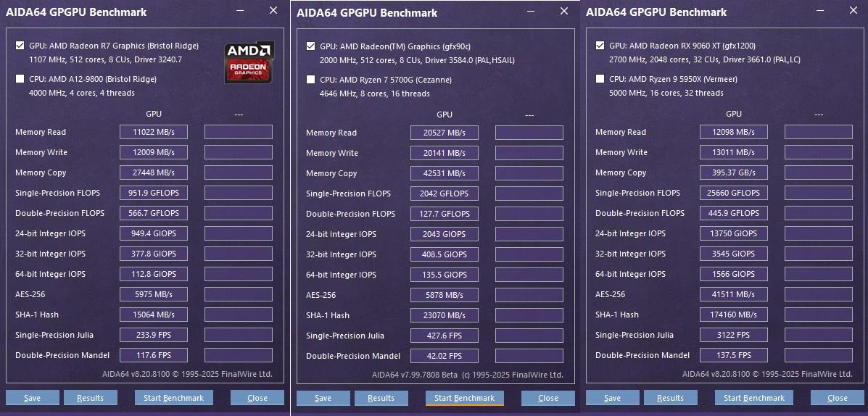The height and width of the screenshot is (416, 868).
Task: Select the 408.5 GIOPS 32-bit integer value
Action: tap(445, 254)
